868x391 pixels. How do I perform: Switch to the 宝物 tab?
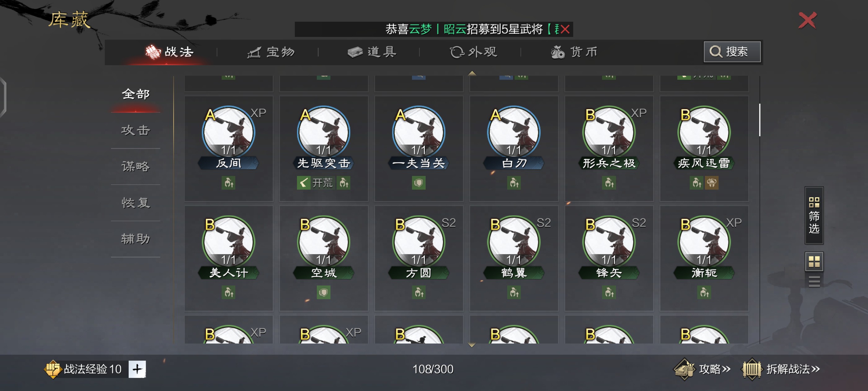point(271,52)
